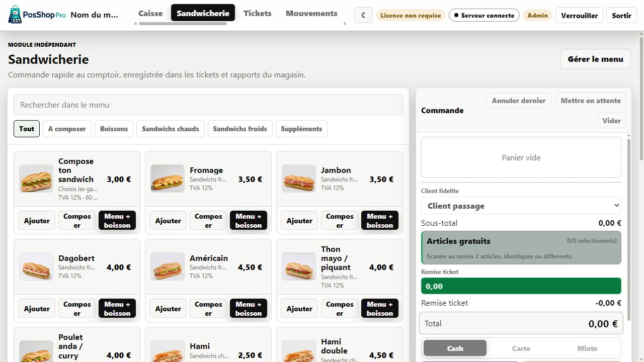
Task: Put order on hold with Mettre en attente
Action: tap(591, 101)
